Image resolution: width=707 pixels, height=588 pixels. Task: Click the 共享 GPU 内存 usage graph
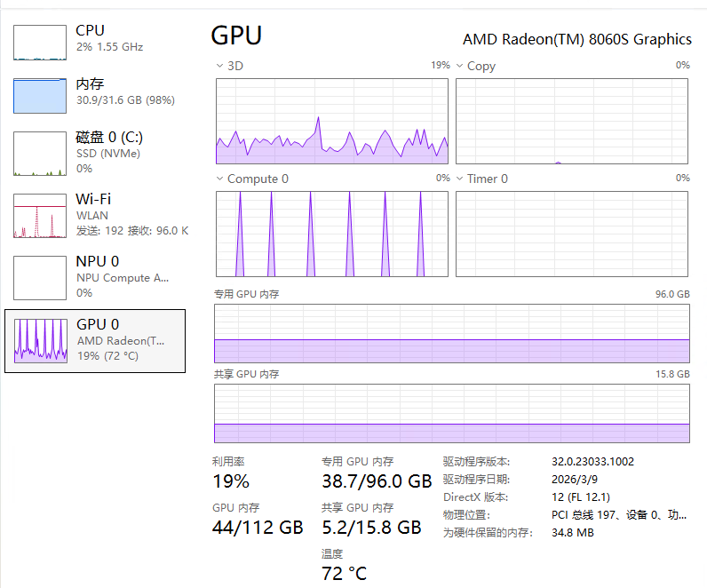[x=451, y=413]
